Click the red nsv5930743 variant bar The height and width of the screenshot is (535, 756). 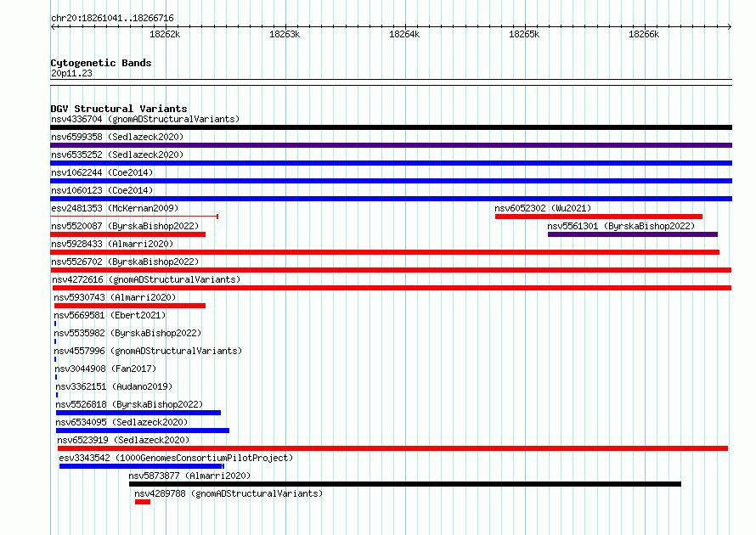pos(130,306)
